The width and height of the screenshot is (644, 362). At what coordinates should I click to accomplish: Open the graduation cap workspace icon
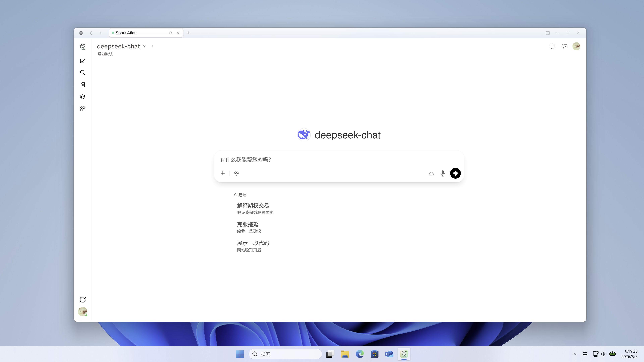pyautogui.click(x=83, y=97)
